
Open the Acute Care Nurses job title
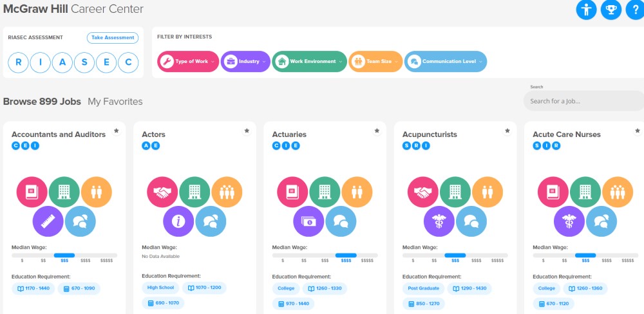pos(566,134)
